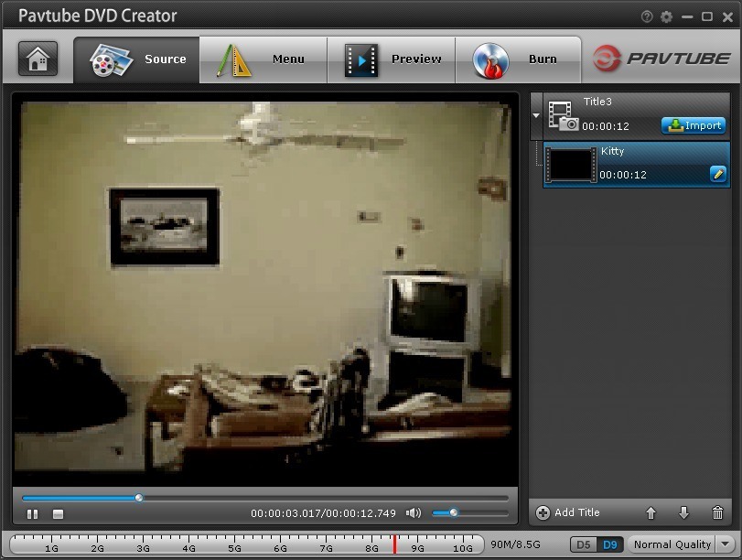Edit the Kitty clip with pencil icon
742x560 pixels.
tap(717, 174)
